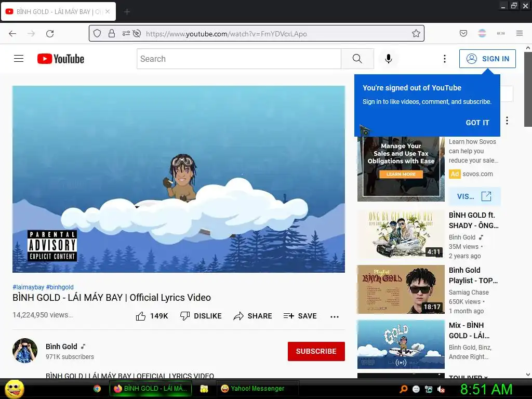Go back with the browser back arrow

(x=12, y=34)
